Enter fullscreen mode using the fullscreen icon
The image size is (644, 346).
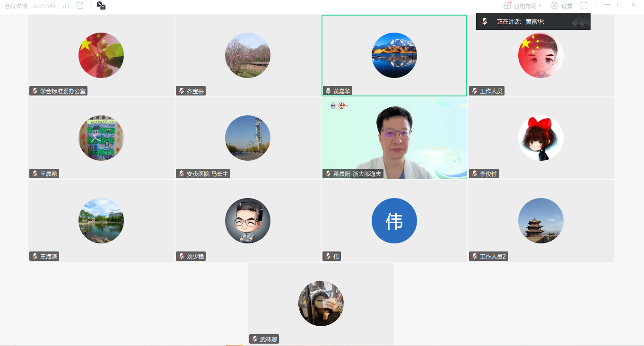pyautogui.click(x=584, y=6)
